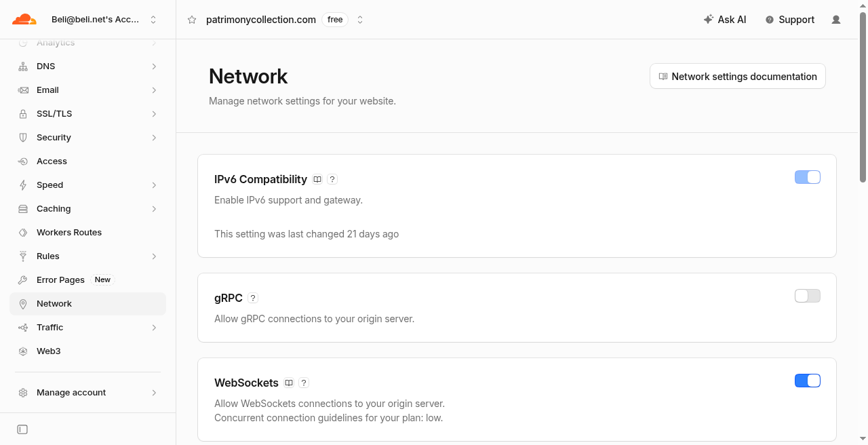
Task: Click "Allow gRPC connections to your origin server."
Action: (314, 319)
